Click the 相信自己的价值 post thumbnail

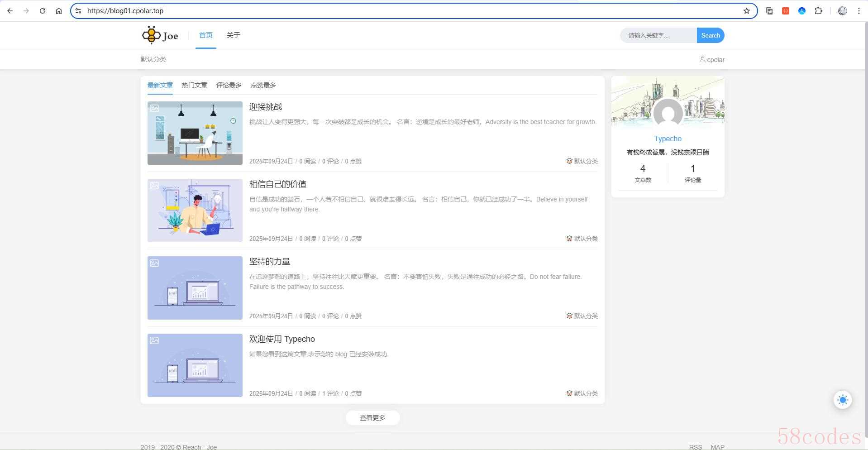195,211
